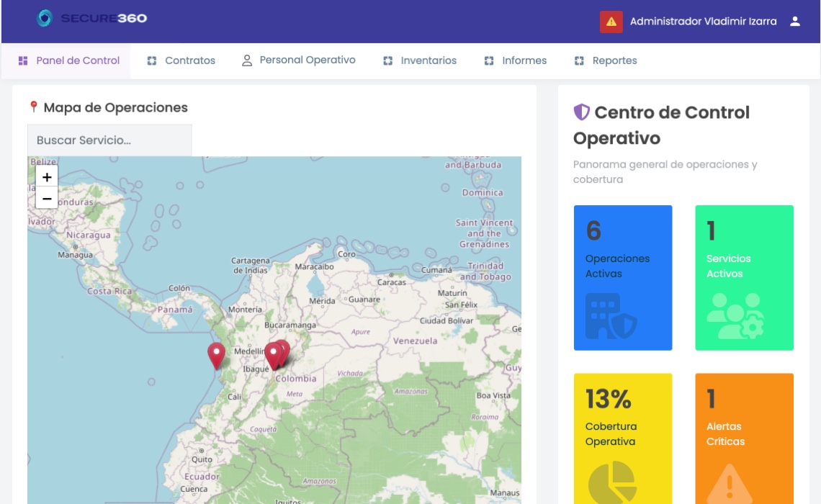
Task: Click the Contratos tab icon
Action: (x=152, y=60)
